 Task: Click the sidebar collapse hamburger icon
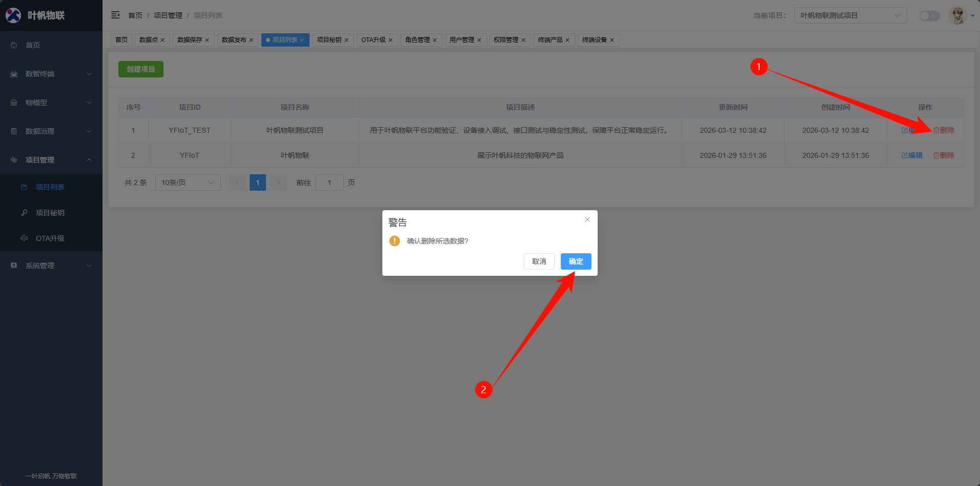115,15
